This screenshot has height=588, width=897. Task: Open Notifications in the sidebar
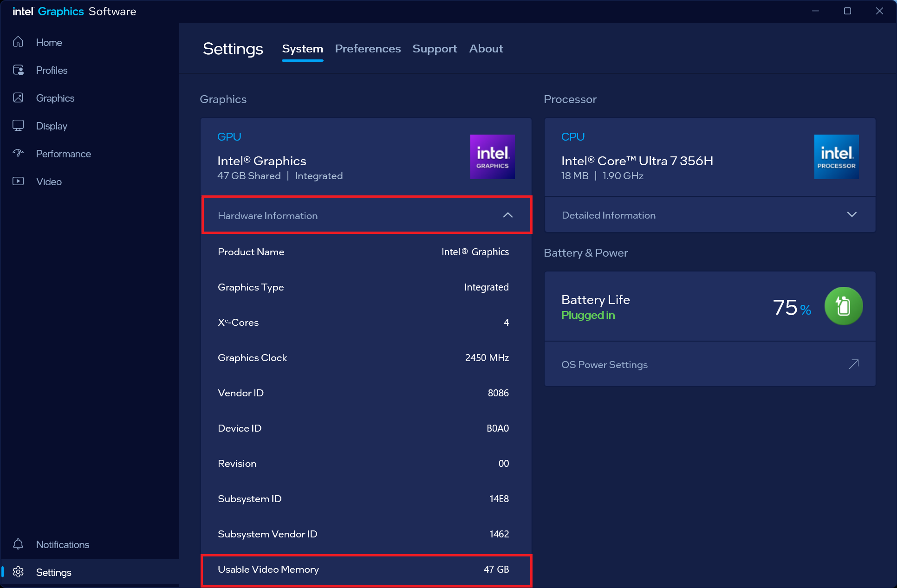click(x=90, y=544)
